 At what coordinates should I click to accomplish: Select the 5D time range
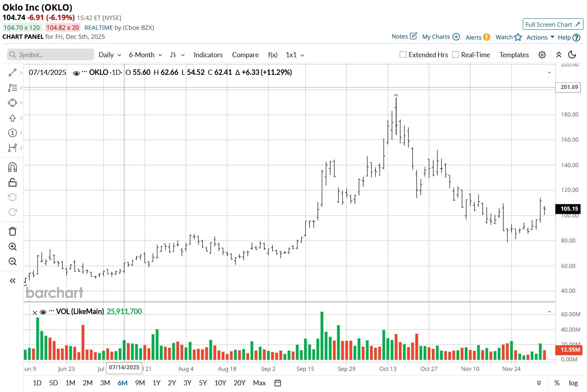click(x=53, y=383)
